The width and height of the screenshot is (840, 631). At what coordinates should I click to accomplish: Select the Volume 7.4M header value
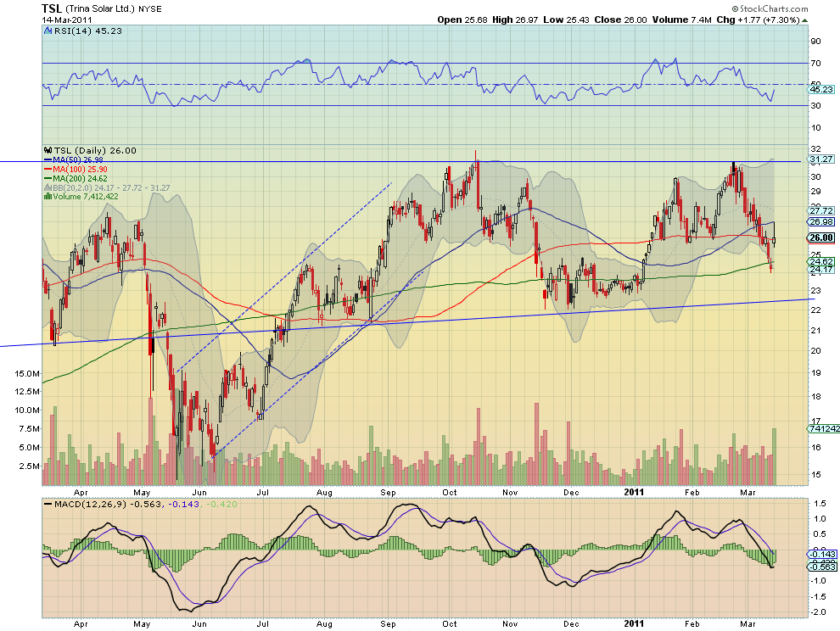(x=681, y=20)
